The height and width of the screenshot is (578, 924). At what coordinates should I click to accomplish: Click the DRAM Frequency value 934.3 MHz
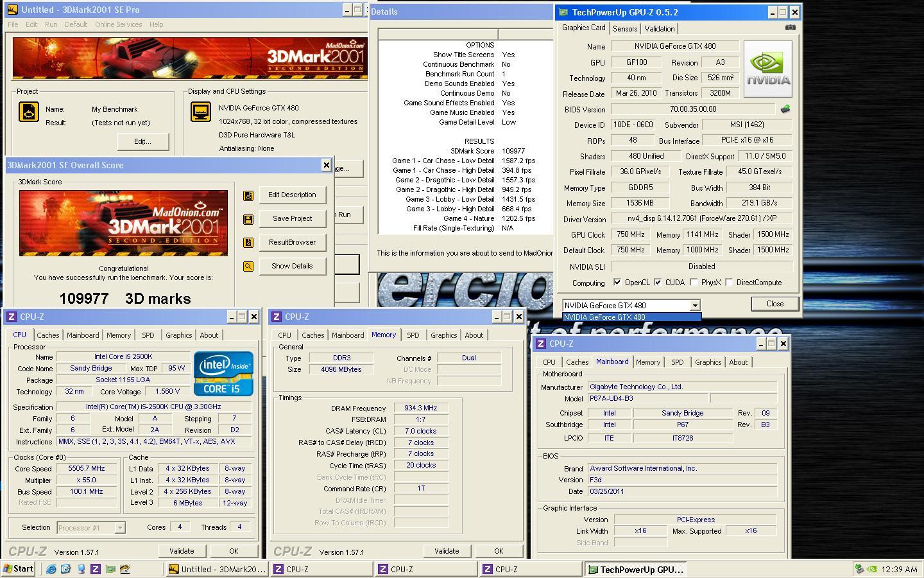[x=421, y=408]
